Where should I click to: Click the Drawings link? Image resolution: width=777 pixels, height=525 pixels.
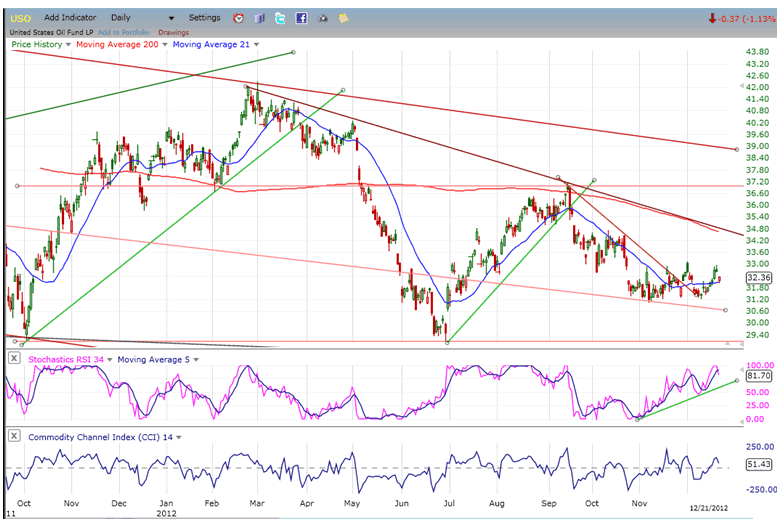pyautogui.click(x=173, y=32)
